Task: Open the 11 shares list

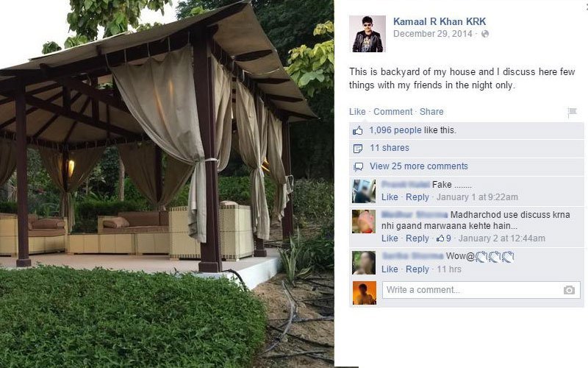Action: click(x=390, y=148)
